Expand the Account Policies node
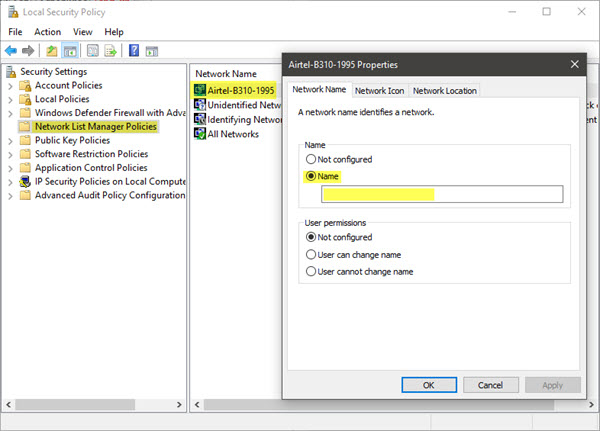 pos(10,87)
